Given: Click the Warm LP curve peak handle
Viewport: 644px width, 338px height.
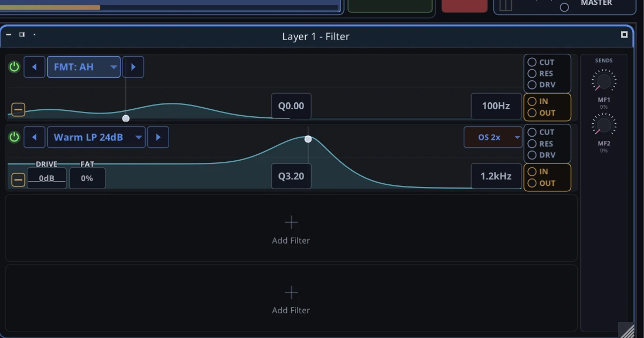Looking at the screenshot, I should click(308, 139).
